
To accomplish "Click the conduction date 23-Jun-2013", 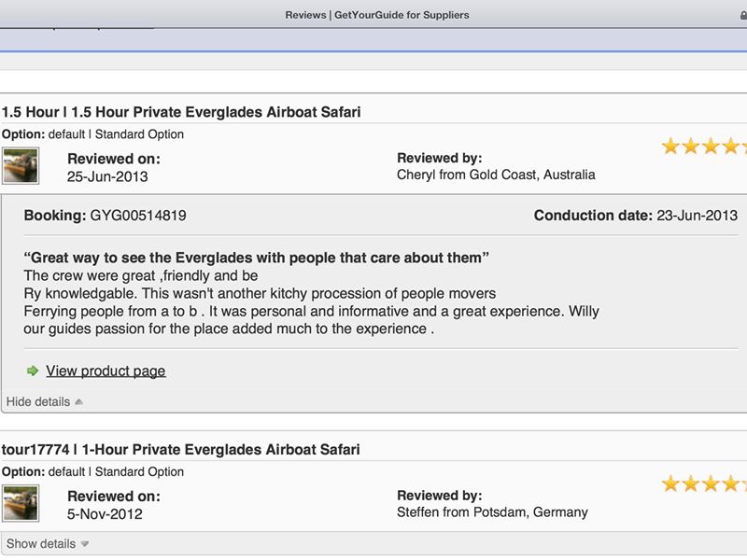I will (697, 216).
